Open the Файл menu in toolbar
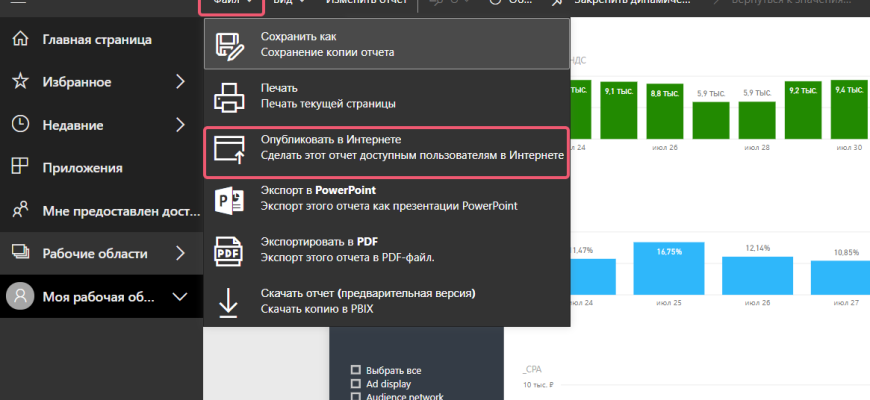 (231, 4)
